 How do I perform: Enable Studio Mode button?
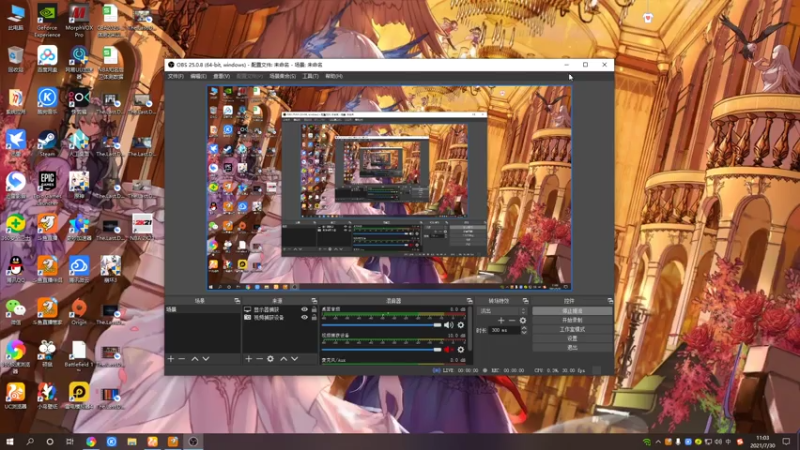pos(572,329)
